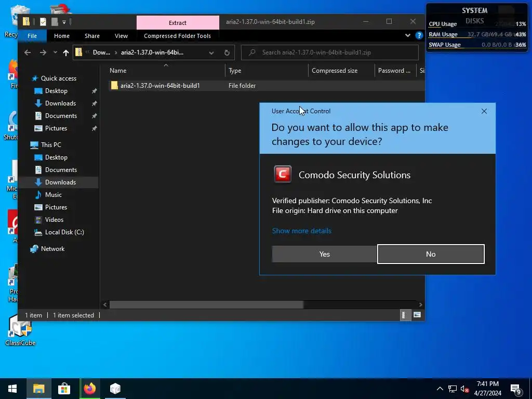Click the network tray icon

[453, 389]
